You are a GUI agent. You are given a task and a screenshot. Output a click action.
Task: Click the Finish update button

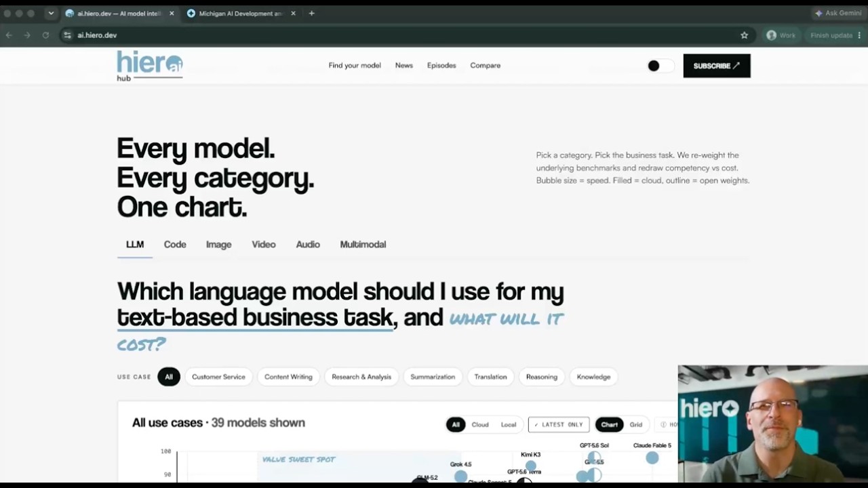click(x=836, y=35)
